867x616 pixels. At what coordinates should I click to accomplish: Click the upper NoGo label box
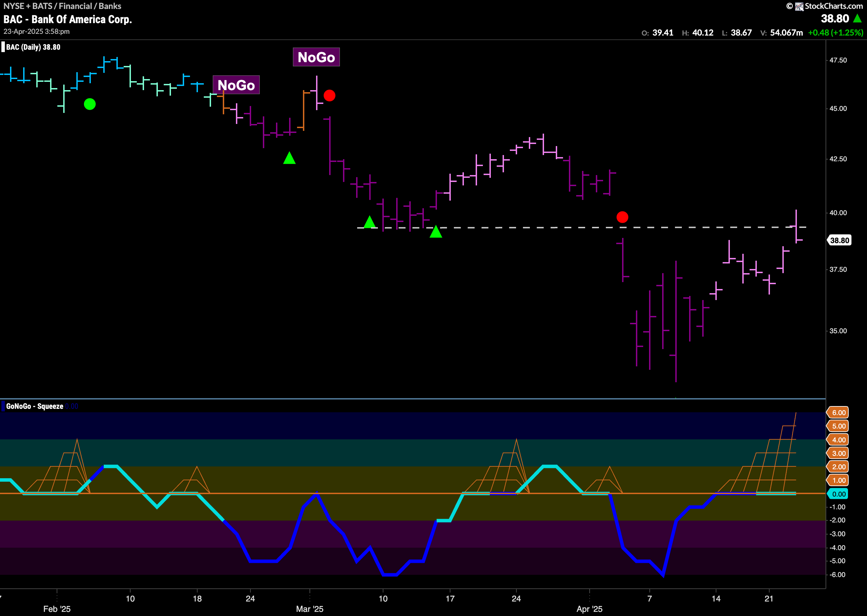(x=316, y=57)
